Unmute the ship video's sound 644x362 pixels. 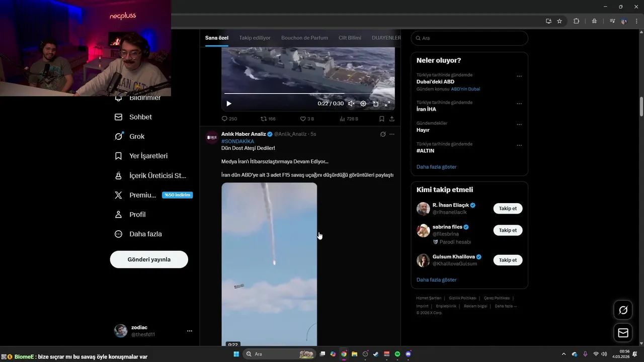click(351, 104)
